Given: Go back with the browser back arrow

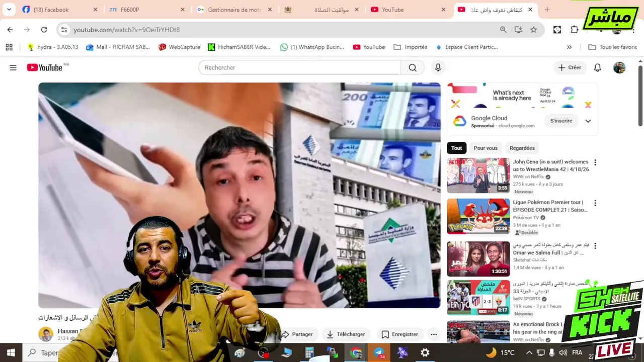Looking at the screenshot, I should coord(10,30).
